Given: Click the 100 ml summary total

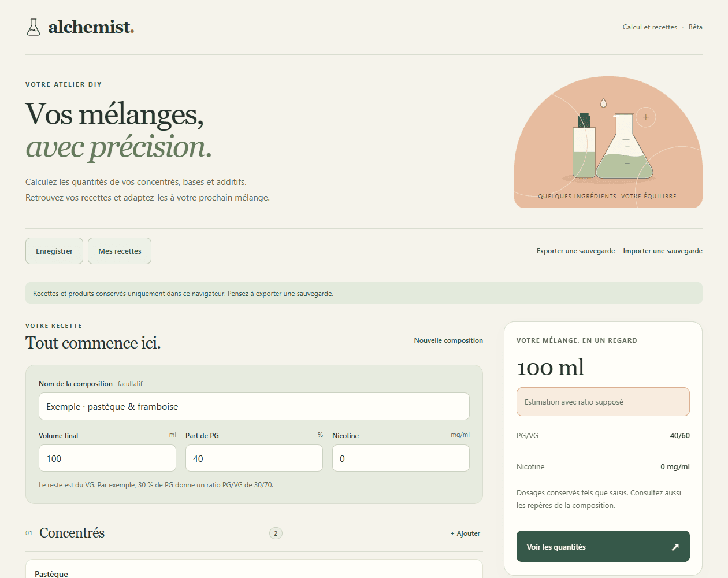Looking at the screenshot, I should tap(550, 368).
